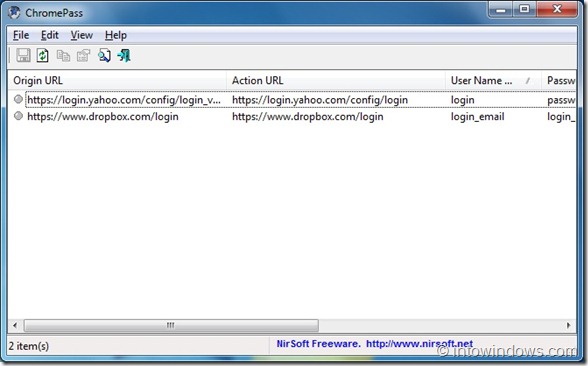Open the View menu
Viewport: 588px width, 366px height.
tap(81, 35)
